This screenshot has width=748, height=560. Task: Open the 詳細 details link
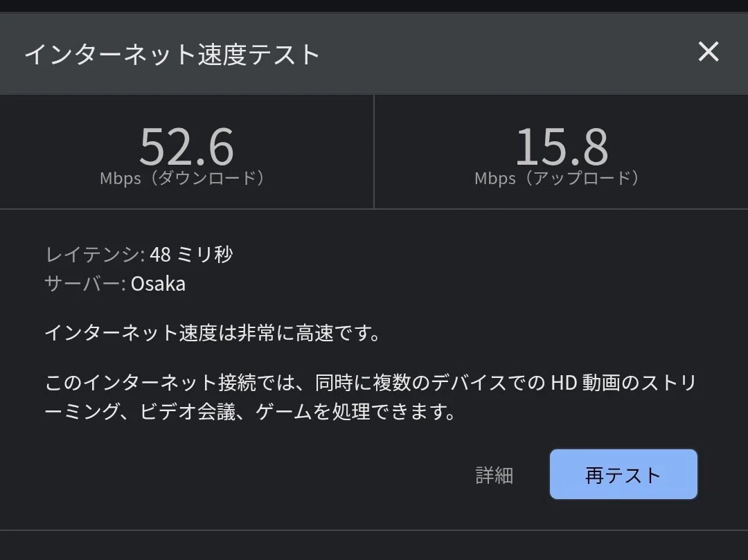click(495, 475)
